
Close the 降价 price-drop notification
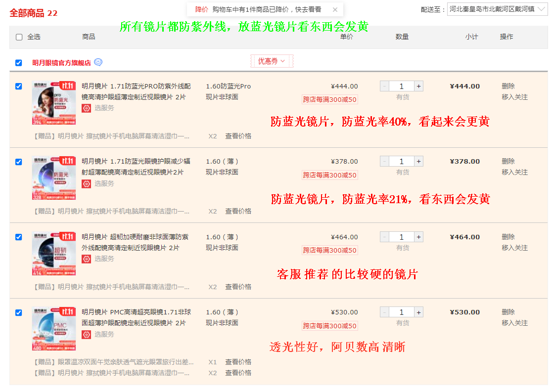coord(335,9)
